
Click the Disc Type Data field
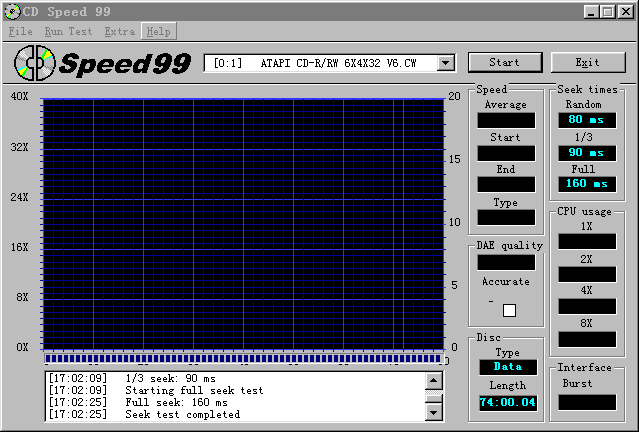[x=506, y=367]
